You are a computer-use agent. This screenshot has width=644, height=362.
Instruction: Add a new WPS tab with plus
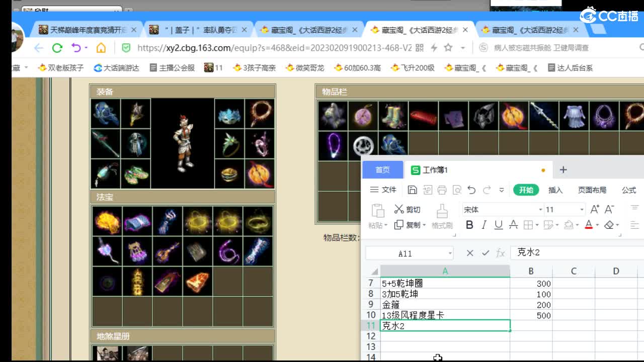pyautogui.click(x=563, y=170)
